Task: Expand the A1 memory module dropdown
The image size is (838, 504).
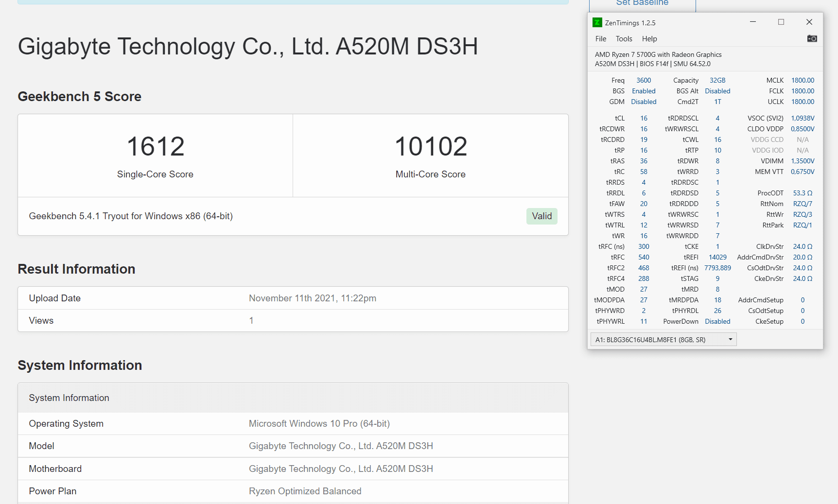Action: [x=663, y=339]
